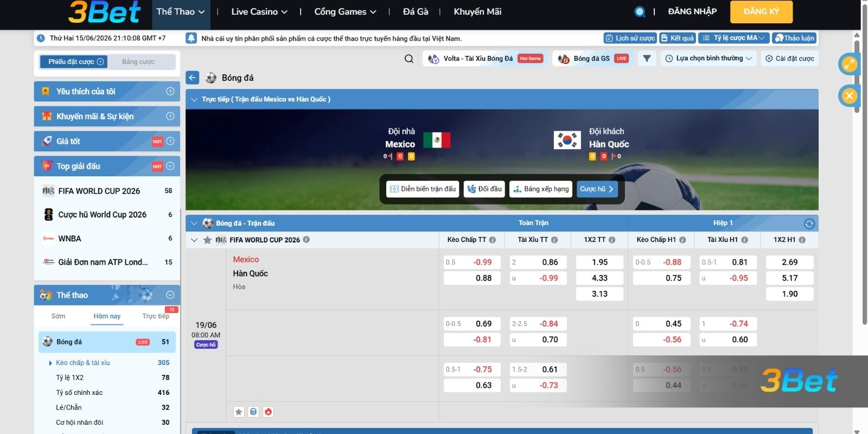Viewport: 868px width, 434px height.
Task: Open Thể Thao menu dropdown
Action: tap(181, 11)
